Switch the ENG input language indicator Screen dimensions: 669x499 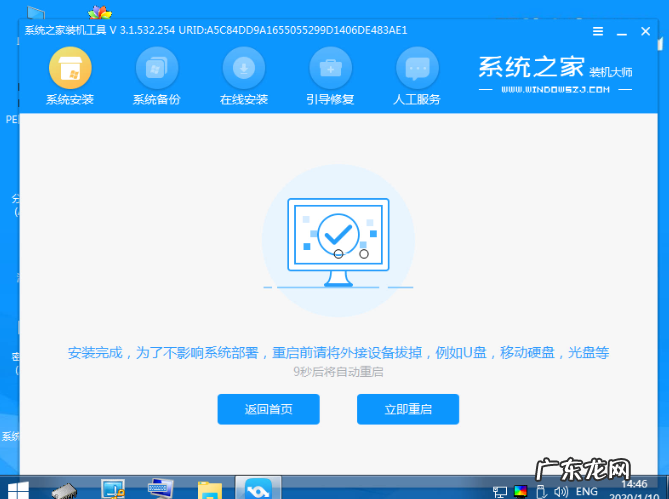tap(587, 491)
